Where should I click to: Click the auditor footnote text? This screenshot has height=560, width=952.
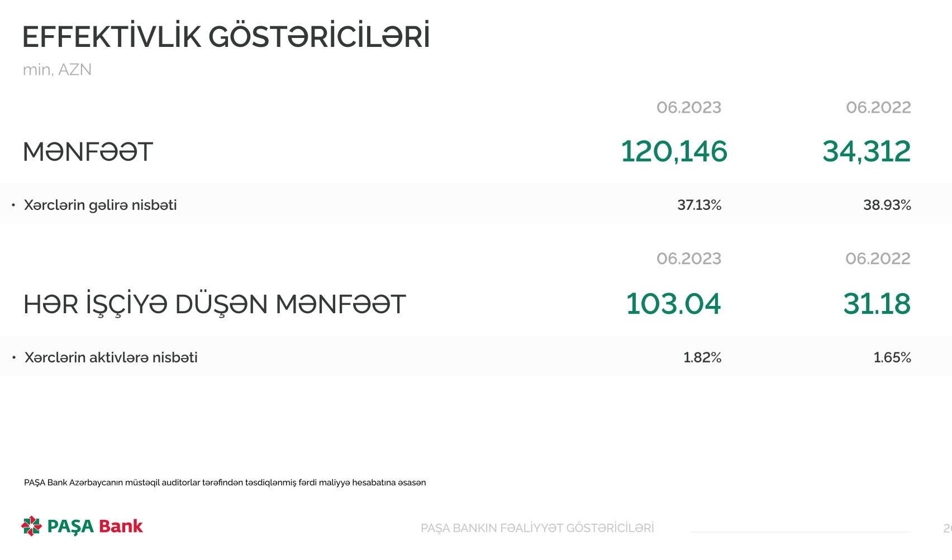click(225, 482)
